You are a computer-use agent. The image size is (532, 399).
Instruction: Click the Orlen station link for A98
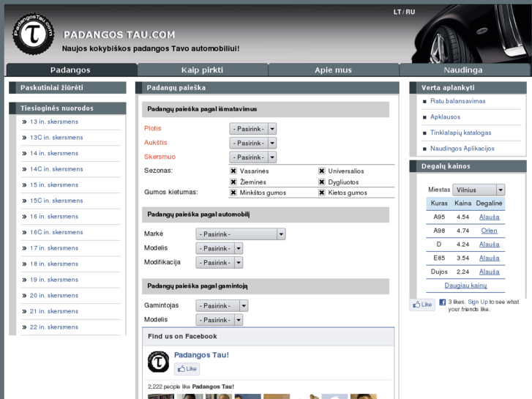coord(489,231)
